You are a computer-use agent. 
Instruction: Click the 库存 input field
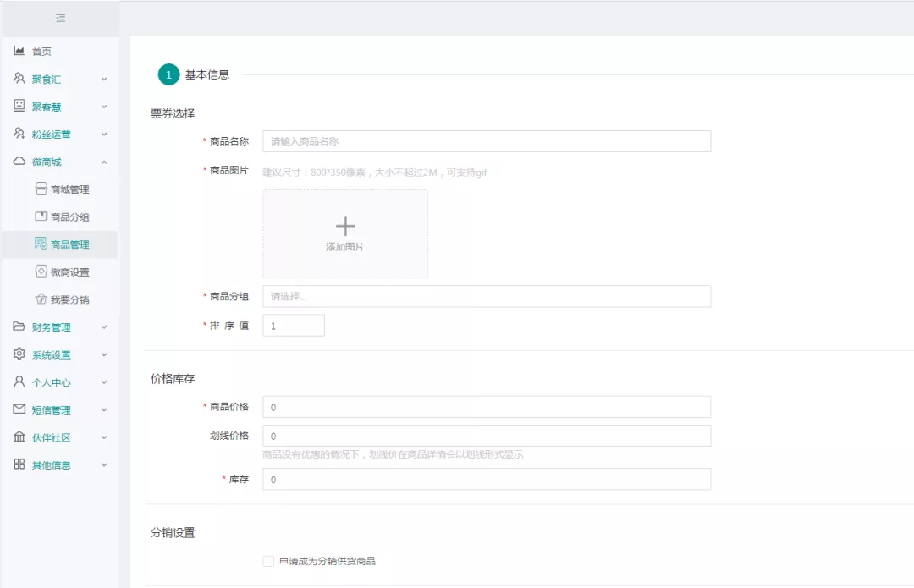click(487, 479)
